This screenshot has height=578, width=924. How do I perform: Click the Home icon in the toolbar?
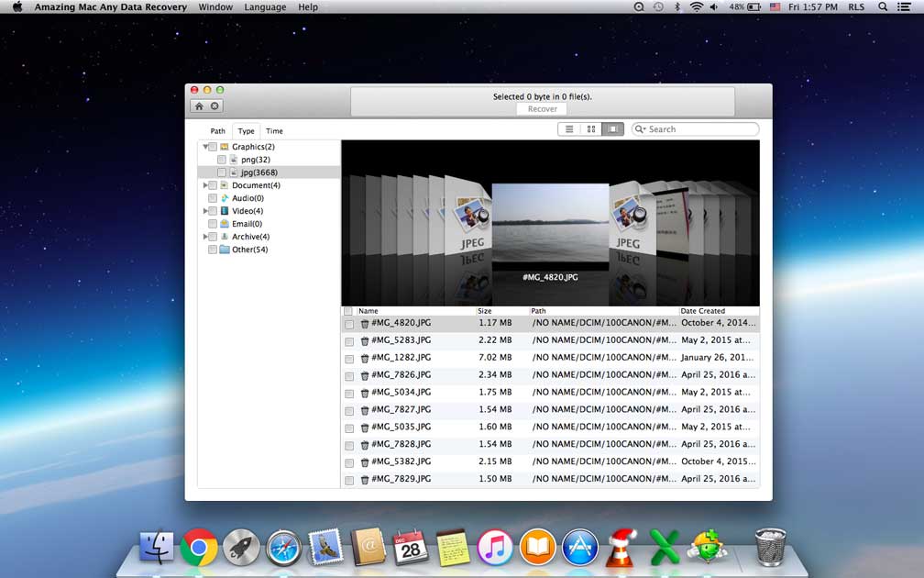pos(200,106)
